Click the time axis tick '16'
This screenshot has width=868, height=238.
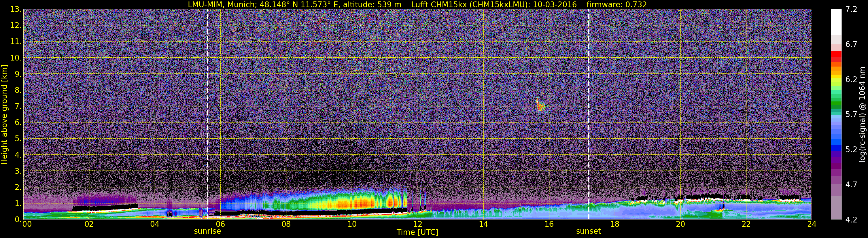(x=549, y=224)
